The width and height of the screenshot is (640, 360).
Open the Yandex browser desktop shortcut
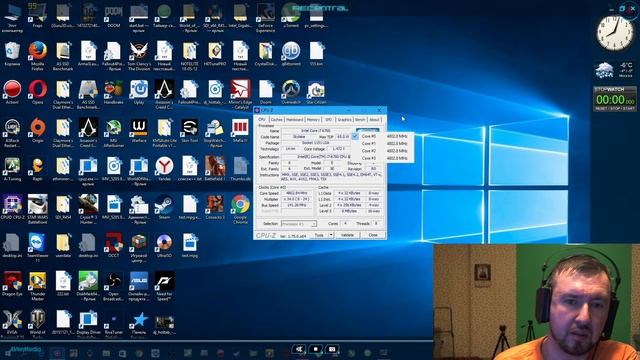164,167
